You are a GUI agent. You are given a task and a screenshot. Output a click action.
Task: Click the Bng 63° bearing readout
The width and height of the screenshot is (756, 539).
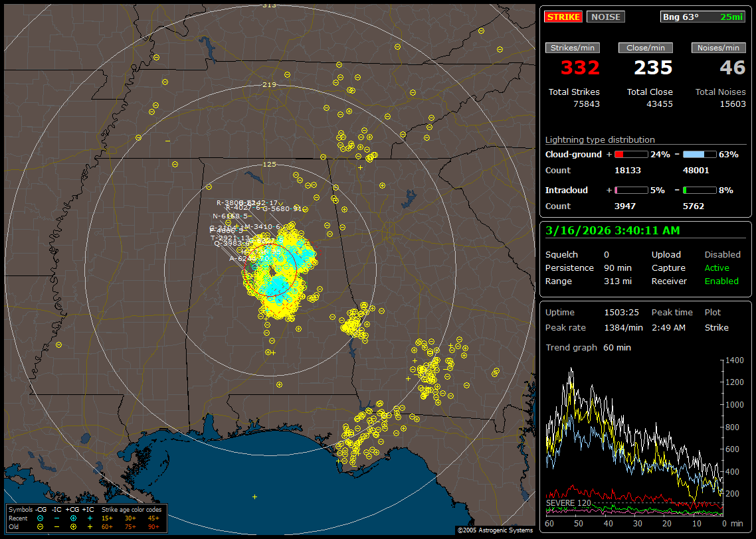681,17
